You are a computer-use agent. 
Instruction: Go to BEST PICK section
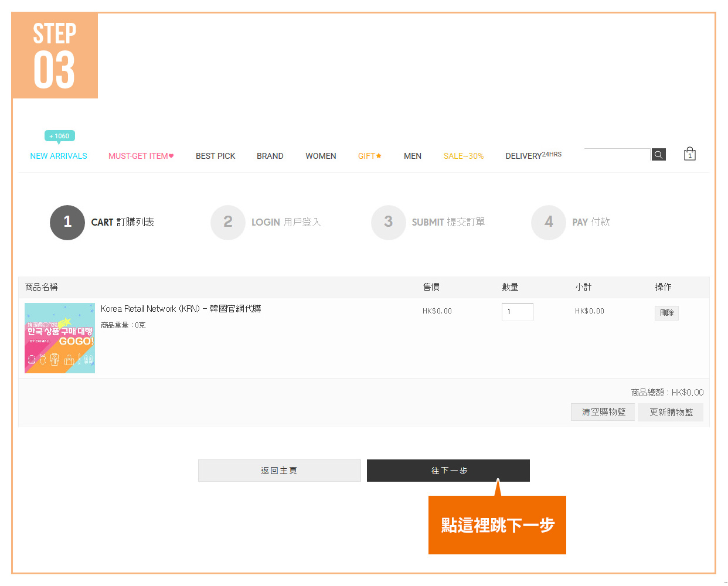[215, 156]
